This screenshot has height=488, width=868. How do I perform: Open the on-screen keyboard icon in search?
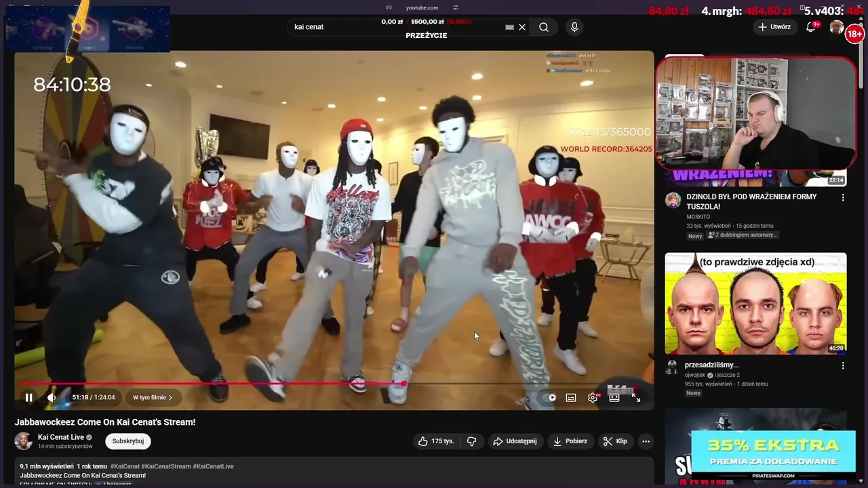pyautogui.click(x=509, y=27)
